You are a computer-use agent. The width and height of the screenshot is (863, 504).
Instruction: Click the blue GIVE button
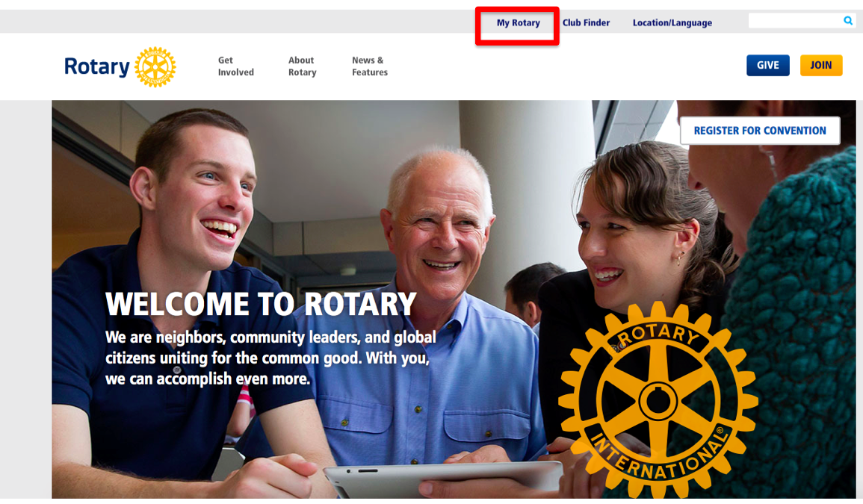tap(768, 66)
